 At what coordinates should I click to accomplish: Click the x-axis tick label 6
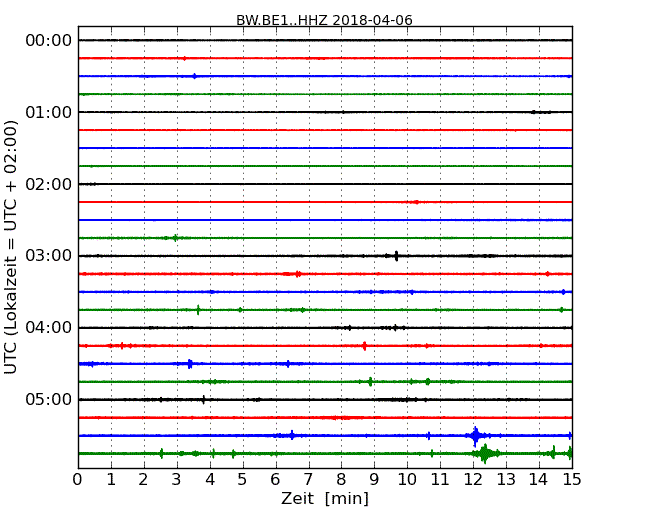coord(275,480)
